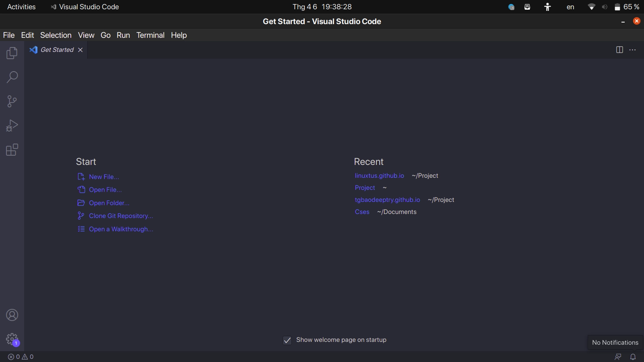Open recent folder Cses
This screenshot has height=362, width=644.
362,212
